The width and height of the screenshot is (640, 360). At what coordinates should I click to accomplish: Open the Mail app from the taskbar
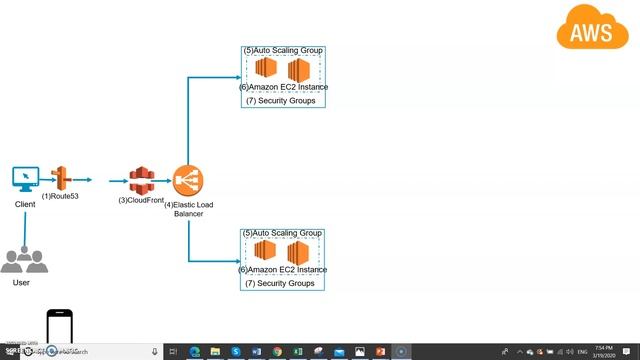pyautogui.click(x=339, y=351)
